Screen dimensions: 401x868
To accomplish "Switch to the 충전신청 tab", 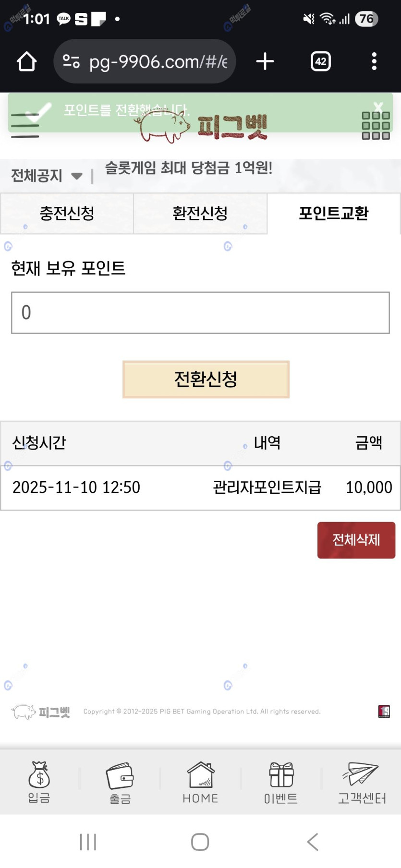I will [67, 214].
